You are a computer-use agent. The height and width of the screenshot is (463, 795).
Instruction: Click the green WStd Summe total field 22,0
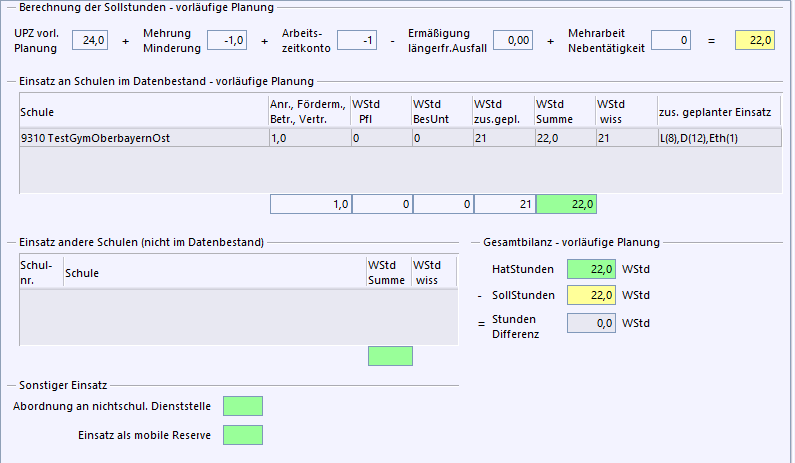point(566,204)
